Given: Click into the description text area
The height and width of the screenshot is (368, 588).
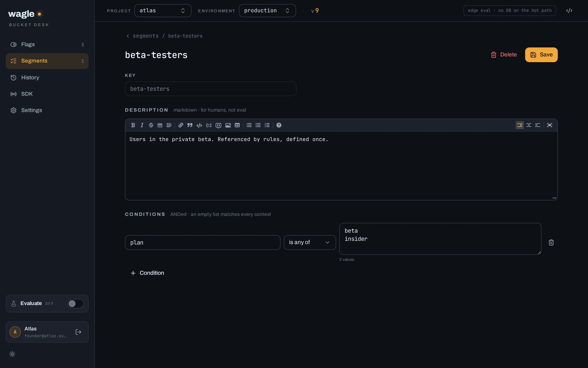Looking at the screenshot, I should pos(341,166).
